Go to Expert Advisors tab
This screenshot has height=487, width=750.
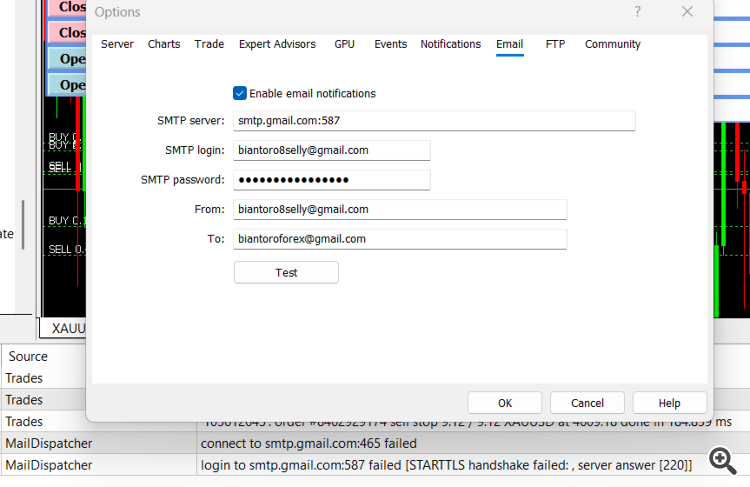[x=277, y=44]
